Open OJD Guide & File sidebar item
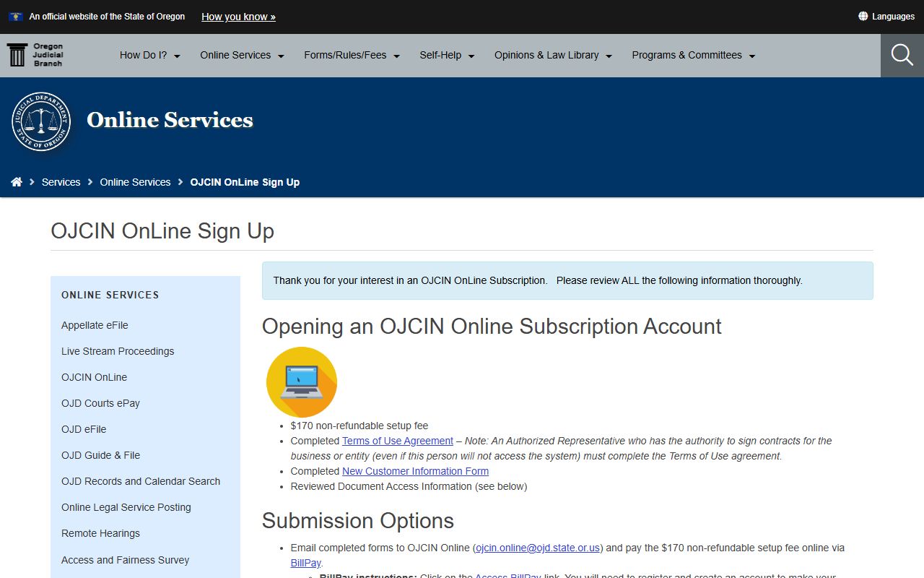The width and height of the screenshot is (924, 578). [x=100, y=455]
